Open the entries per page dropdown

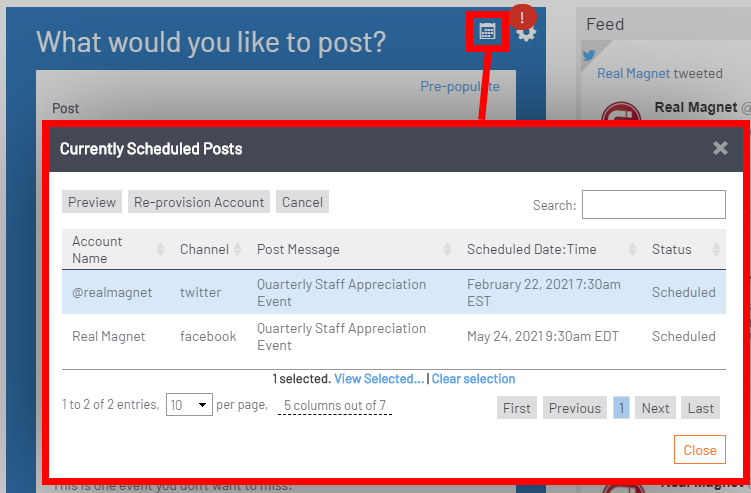[x=189, y=405]
